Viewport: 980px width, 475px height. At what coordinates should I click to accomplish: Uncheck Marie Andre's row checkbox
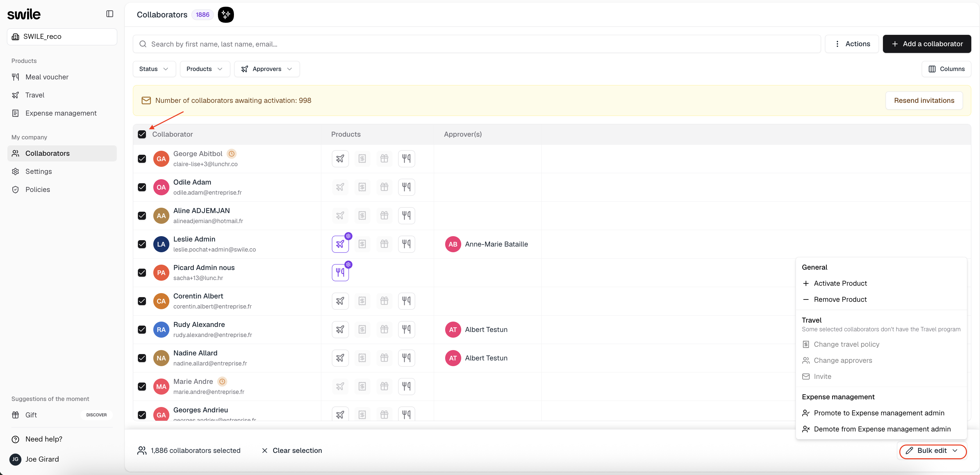point(142,387)
